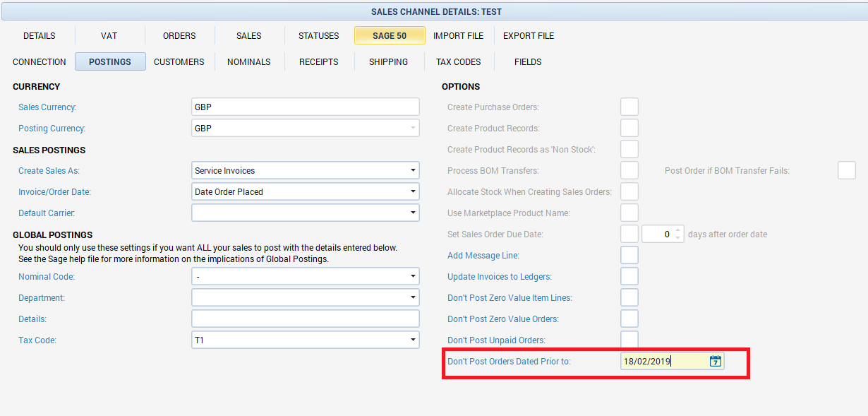
Task: Expand the Default Carrier dropdown
Action: click(x=412, y=213)
